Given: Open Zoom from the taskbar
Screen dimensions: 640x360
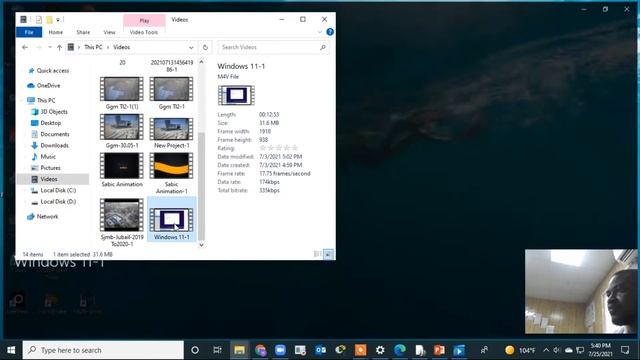Looking at the screenshot, I should pos(280,350).
